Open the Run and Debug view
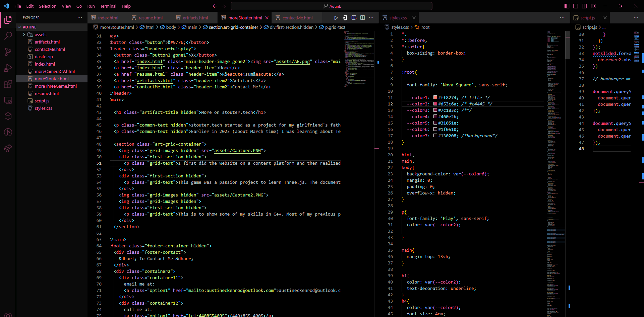This screenshot has height=317, width=644. (x=8, y=68)
